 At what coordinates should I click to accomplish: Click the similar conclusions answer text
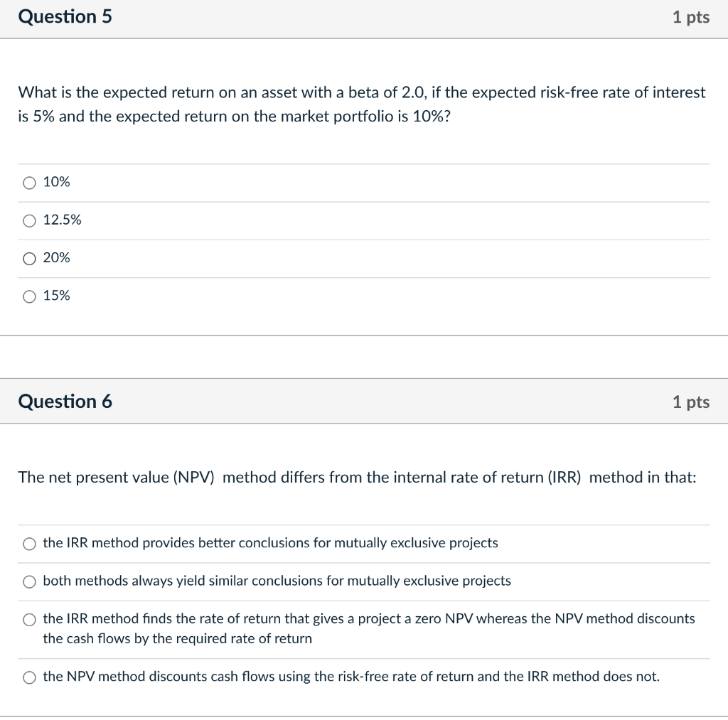coord(277,581)
